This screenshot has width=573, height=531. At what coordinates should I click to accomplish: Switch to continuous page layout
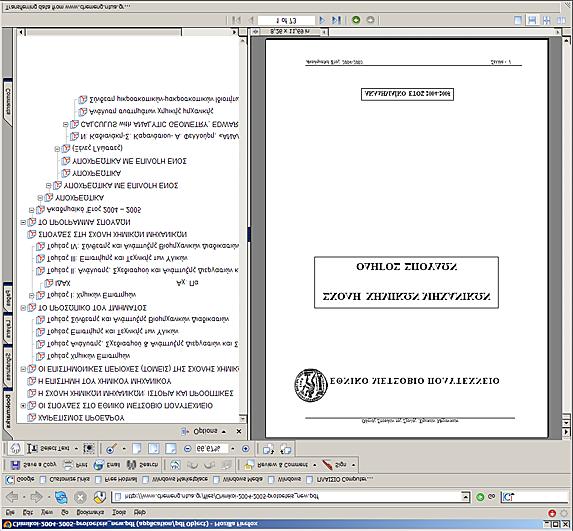pyautogui.click(x=532, y=20)
